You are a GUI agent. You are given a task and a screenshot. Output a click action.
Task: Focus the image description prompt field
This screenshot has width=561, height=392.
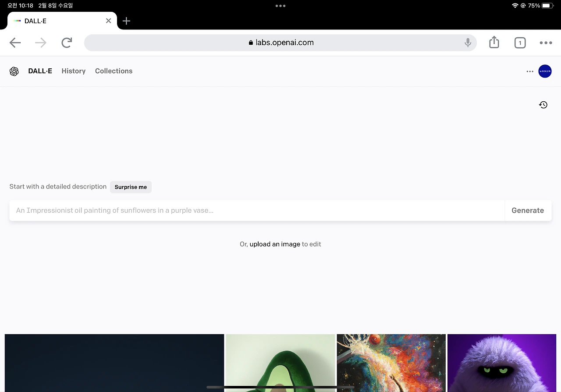pyautogui.click(x=257, y=210)
